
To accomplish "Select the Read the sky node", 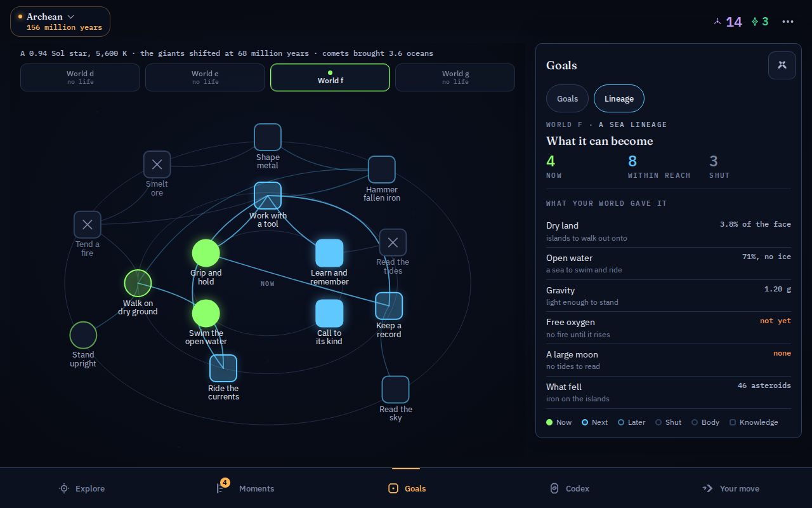I will tap(395, 389).
